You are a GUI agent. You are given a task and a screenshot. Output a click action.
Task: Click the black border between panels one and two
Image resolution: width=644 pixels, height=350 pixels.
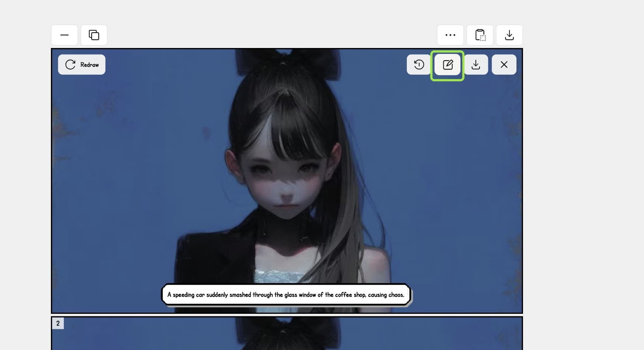click(287, 315)
